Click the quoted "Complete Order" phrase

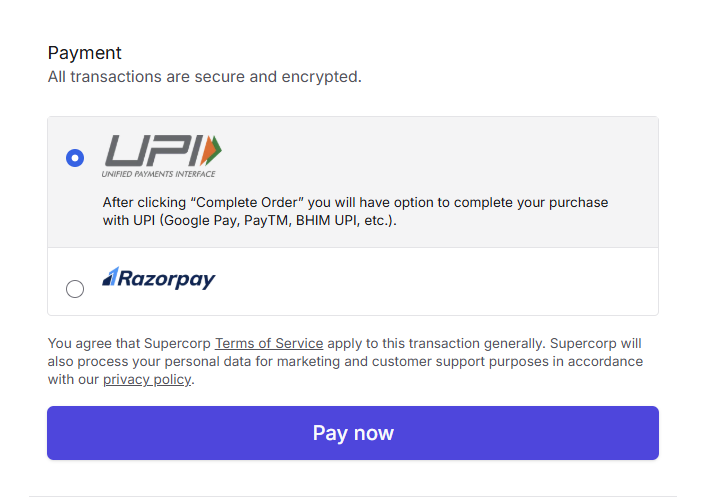pyautogui.click(x=228, y=202)
